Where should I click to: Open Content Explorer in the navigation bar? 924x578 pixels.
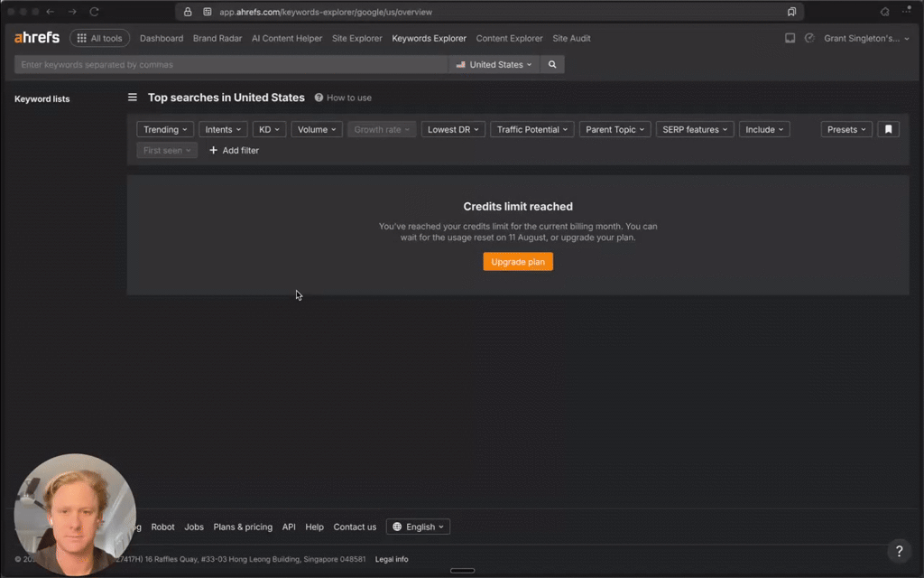tap(509, 38)
